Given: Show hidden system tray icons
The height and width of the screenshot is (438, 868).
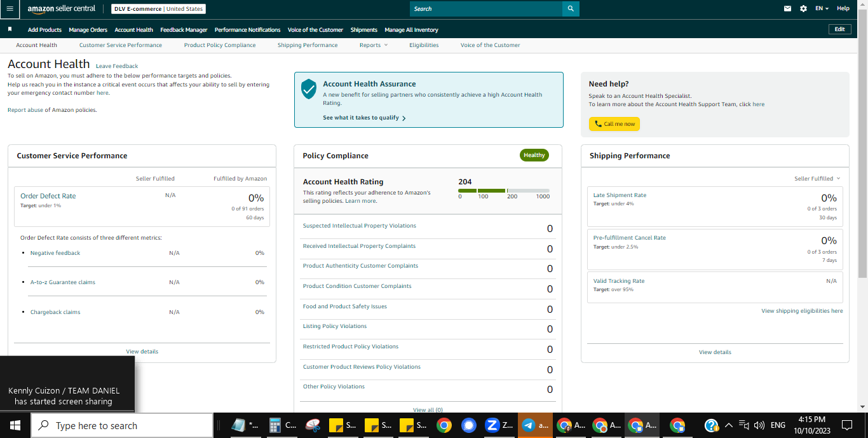Looking at the screenshot, I should (728, 425).
